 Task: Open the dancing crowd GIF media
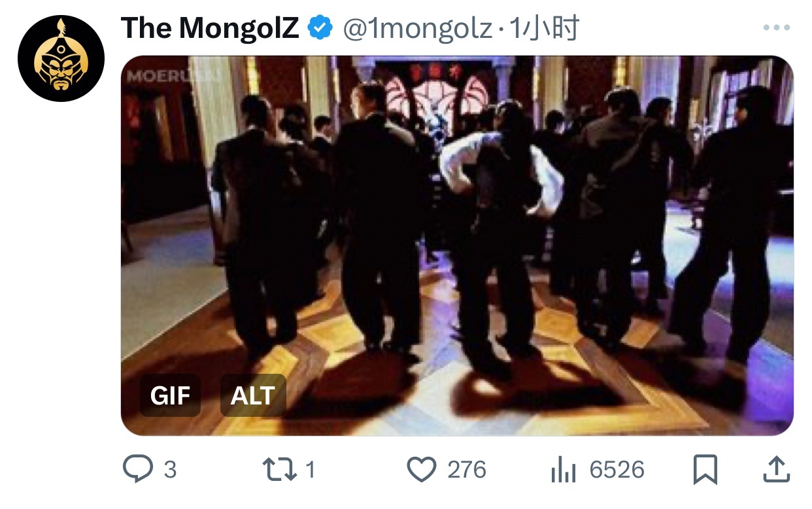[x=457, y=246]
